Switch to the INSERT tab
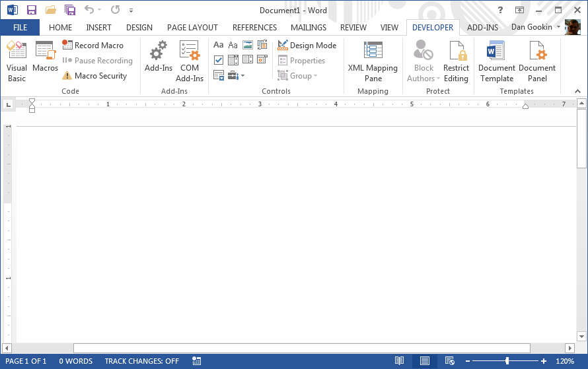This screenshot has height=369, width=588. point(98,27)
